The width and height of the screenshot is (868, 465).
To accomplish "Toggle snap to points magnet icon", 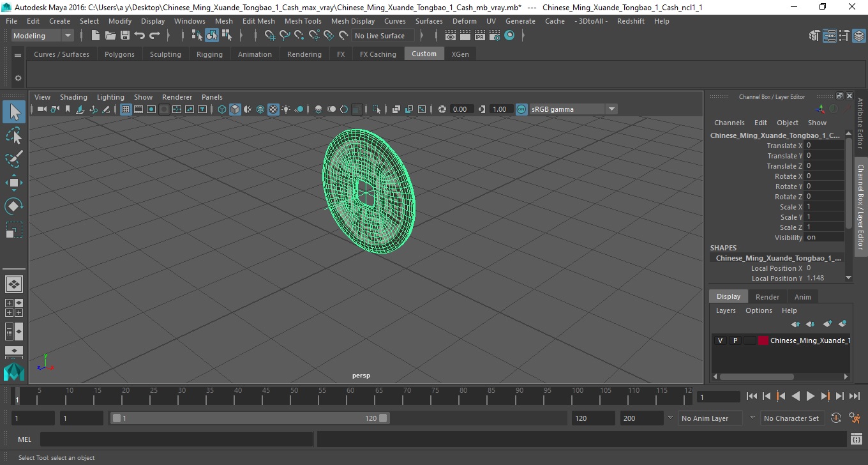I will (x=299, y=36).
